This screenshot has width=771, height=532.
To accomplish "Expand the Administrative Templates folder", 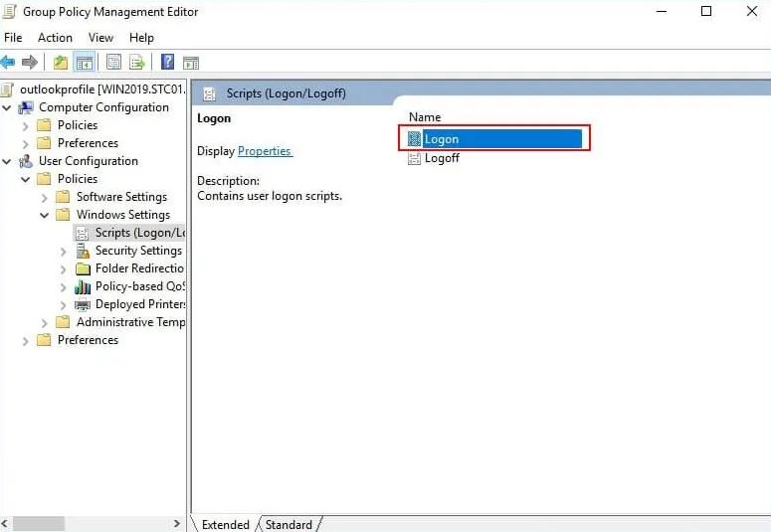I will (x=45, y=322).
